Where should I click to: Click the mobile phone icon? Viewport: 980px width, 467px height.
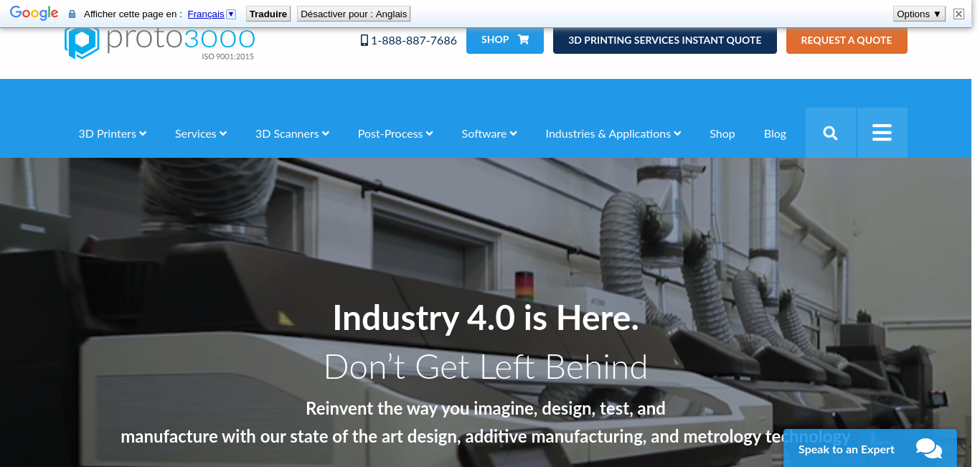[364, 40]
